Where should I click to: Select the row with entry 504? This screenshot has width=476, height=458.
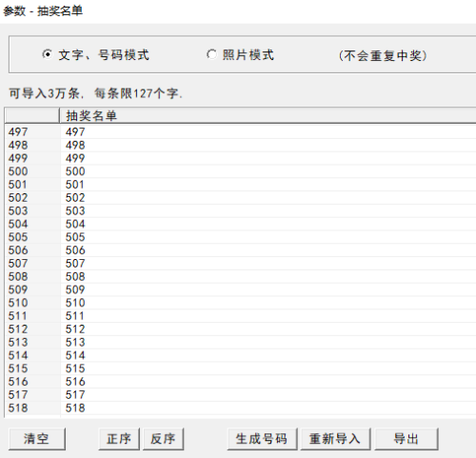(x=240, y=224)
